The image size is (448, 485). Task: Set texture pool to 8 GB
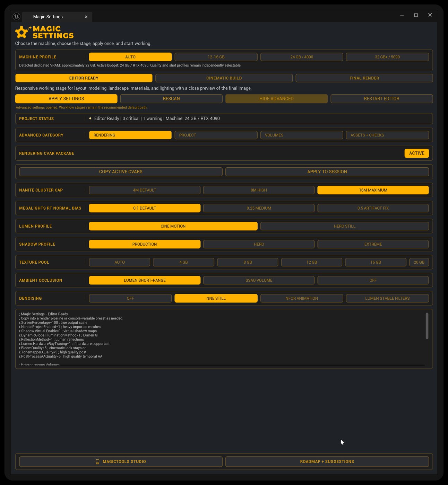point(248,262)
